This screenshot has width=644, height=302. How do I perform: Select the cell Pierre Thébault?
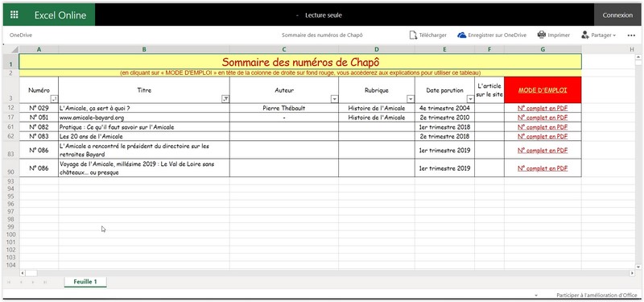[x=284, y=108]
